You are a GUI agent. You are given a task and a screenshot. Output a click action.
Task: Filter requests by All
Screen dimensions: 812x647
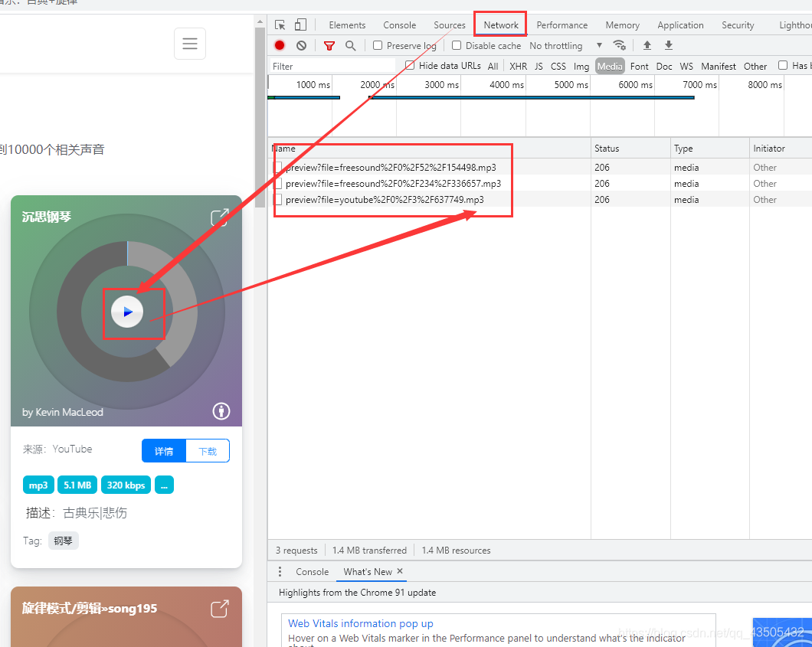click(x=493, y=67)
